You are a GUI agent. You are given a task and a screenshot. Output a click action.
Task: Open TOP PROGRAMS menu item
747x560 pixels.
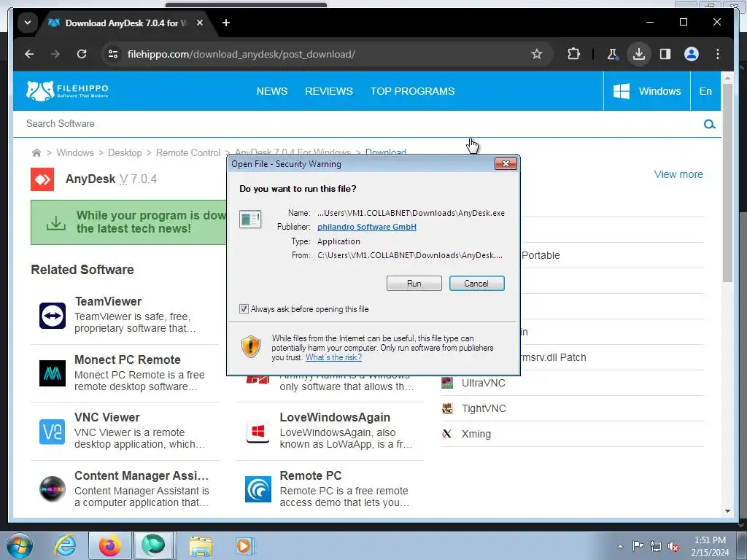413,91
